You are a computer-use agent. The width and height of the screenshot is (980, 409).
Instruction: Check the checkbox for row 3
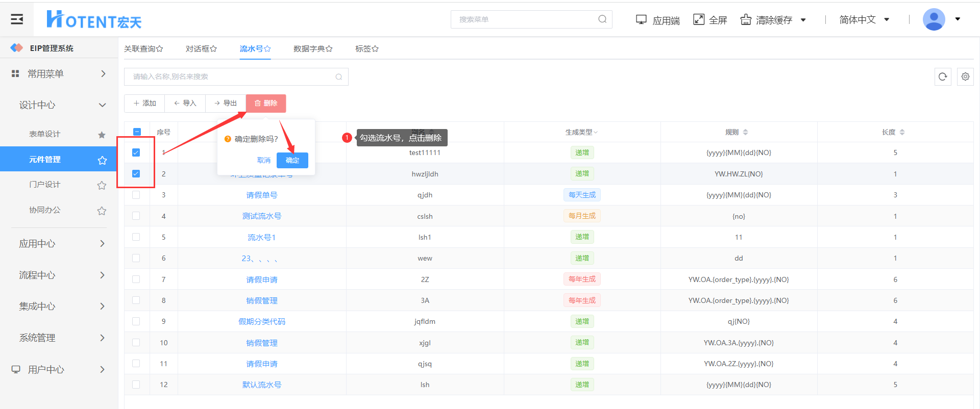136,195
